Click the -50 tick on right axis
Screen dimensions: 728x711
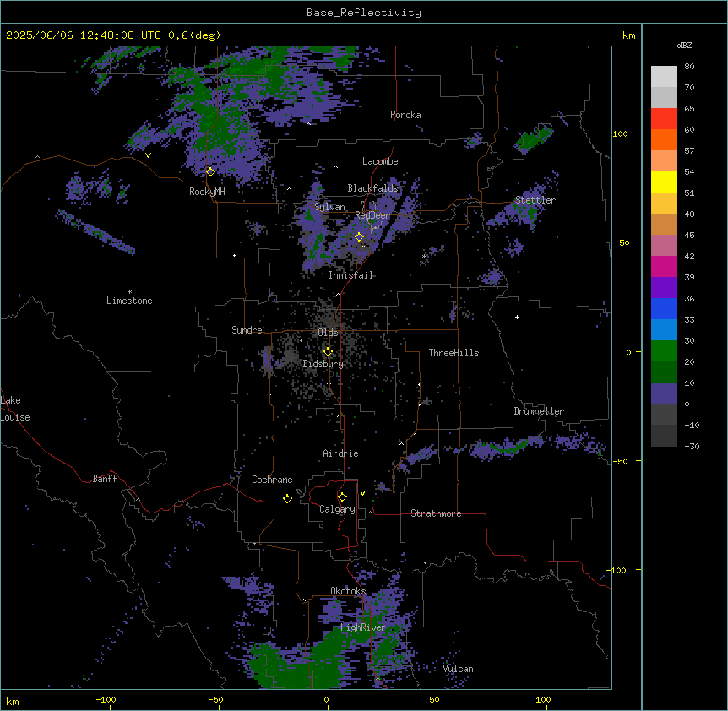coord(620,461)
